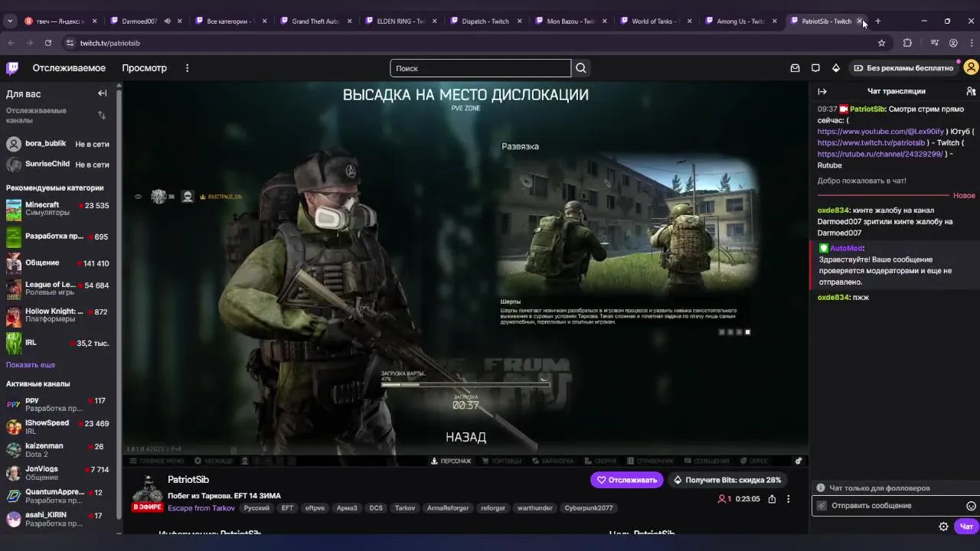Image resolution: width=980 pixels, height=551 pixels.
Task: Open chat settings gear icon
Action: click(x=943, y=527)
